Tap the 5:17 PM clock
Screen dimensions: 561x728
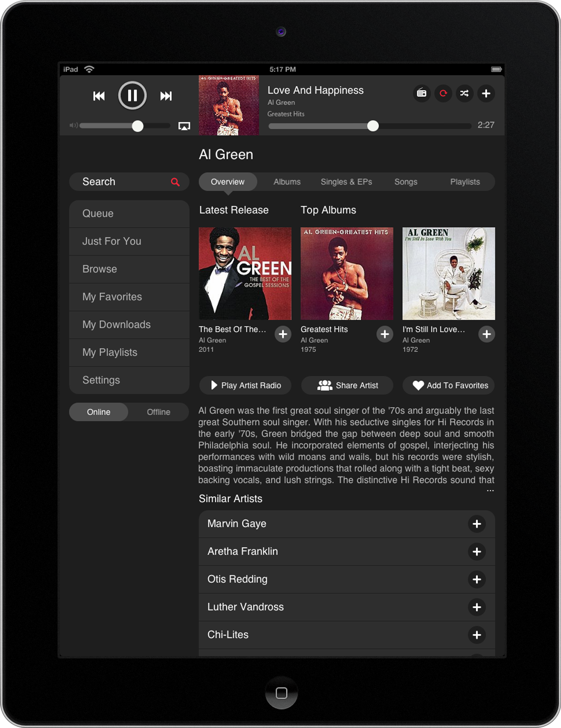pos(283,69)
